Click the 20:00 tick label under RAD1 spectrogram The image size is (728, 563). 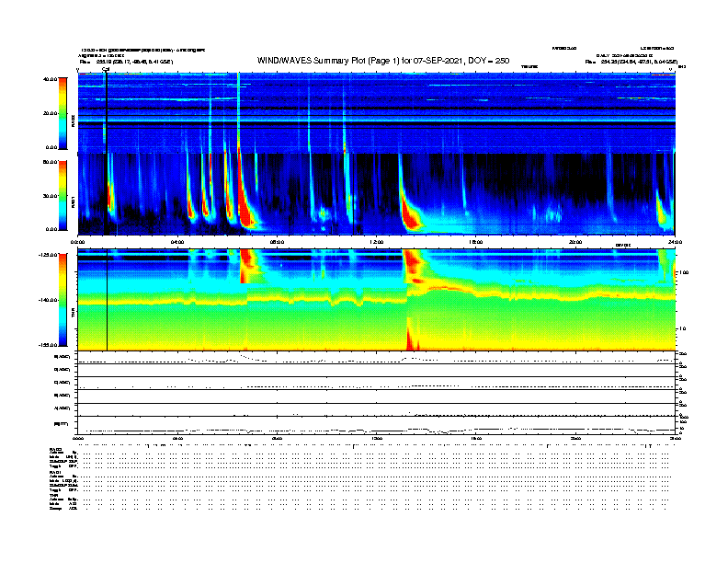pos(575,242)
